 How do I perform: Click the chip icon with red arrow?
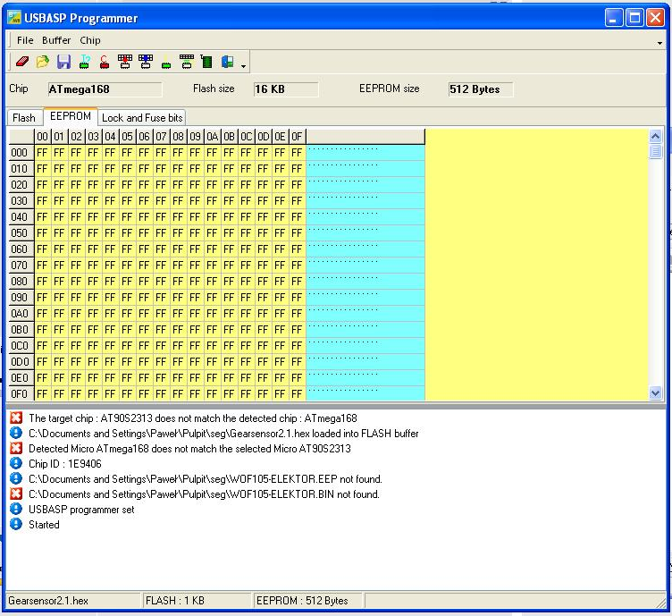point(125,63)
